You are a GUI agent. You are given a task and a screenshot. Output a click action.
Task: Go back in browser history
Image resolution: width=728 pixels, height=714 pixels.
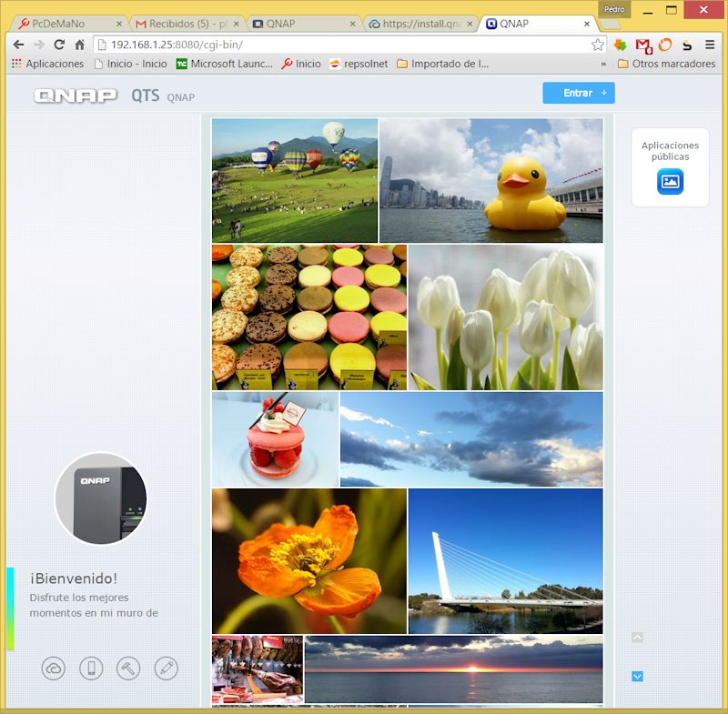18,45
